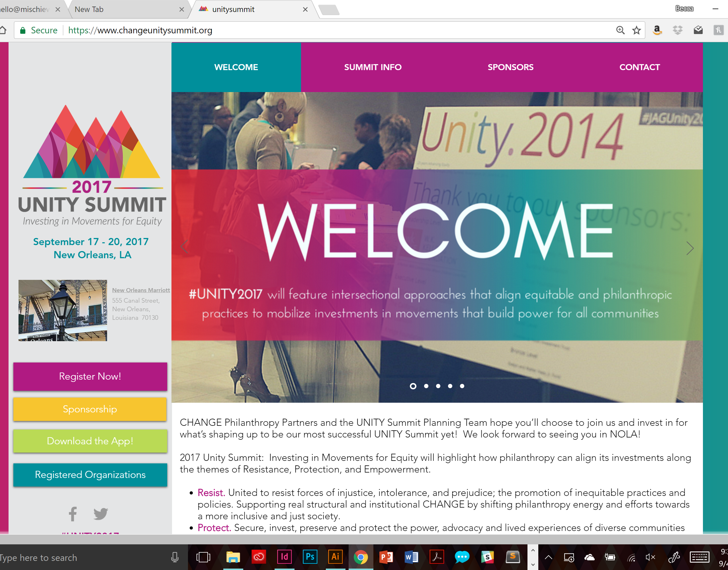This screenshot has height=570, width=728.
Task: Click the mail checker extension icon
Action: [x=698, y=30]
